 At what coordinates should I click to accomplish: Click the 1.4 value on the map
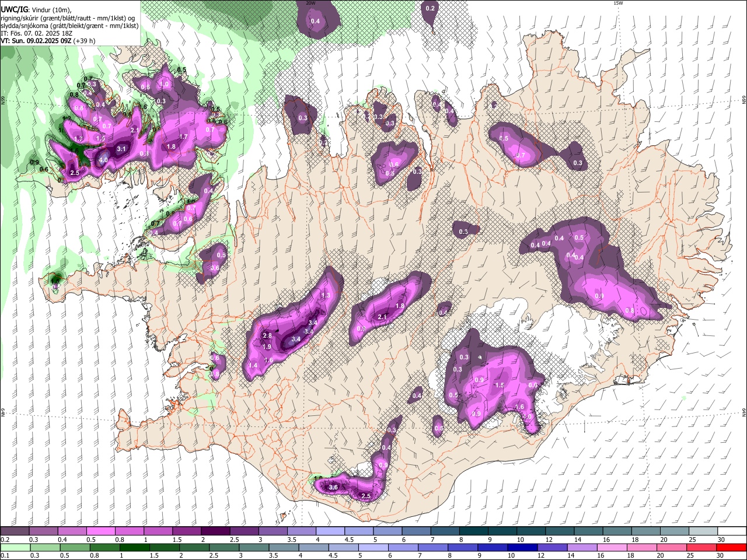coord(253,365)
